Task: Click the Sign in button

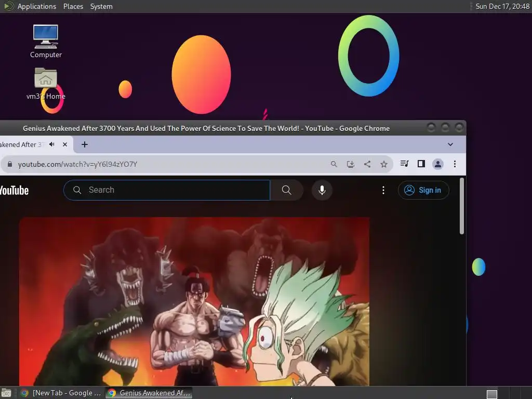Action: tap(423, 190)
